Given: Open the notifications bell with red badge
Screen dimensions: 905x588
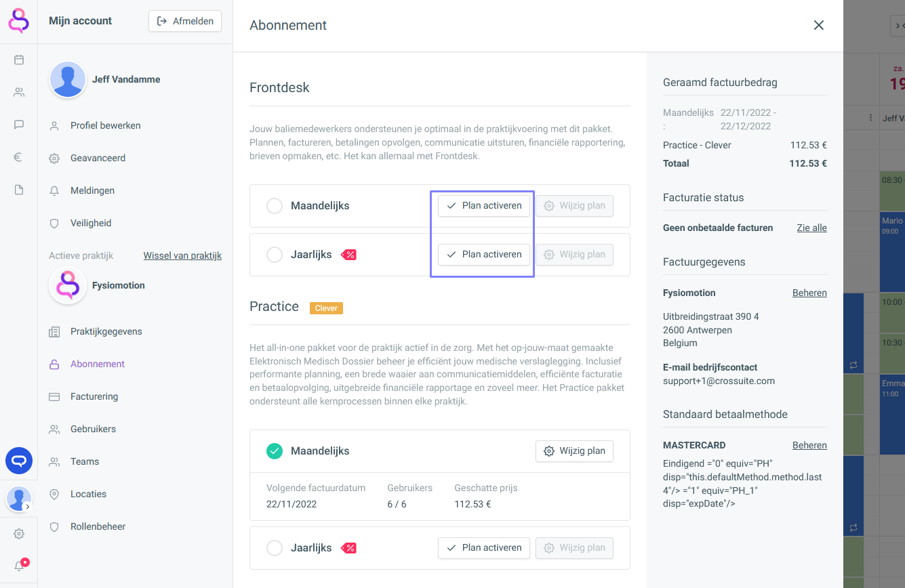Looking at the screenshot, I should click(19, 566).
